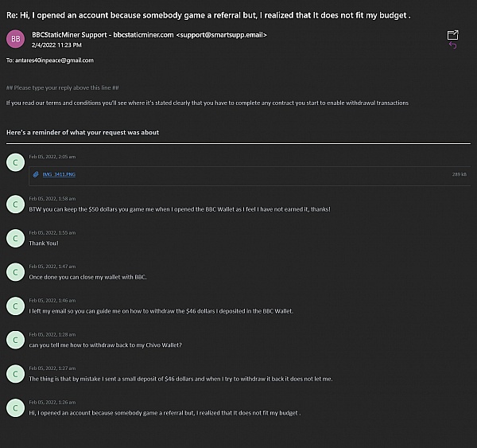Screen dimensions: 477x448
Task: Click the Feb 05, 2022, 2:05 am timestamp
Action: [52, 157]
